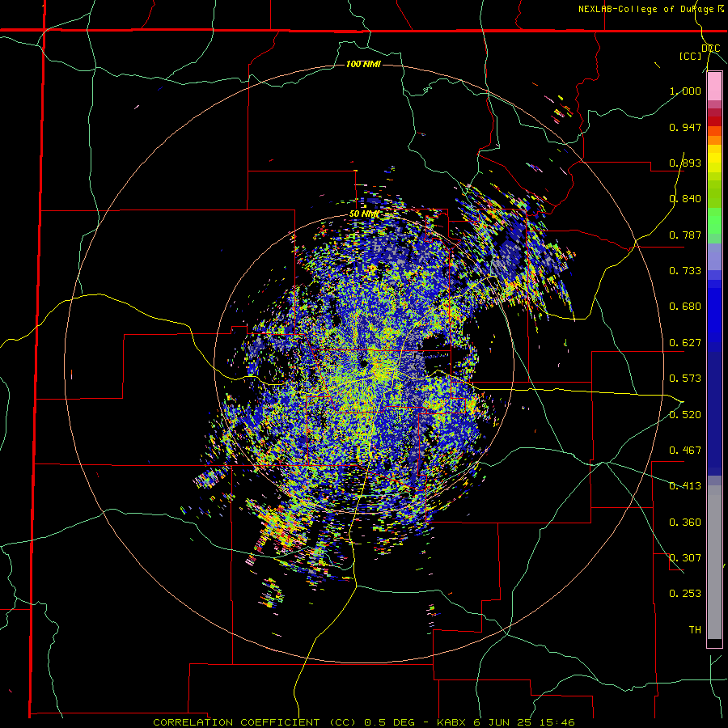Click the gray color bar segment near 0.307
728x728 pixels.
coord(714,562)
